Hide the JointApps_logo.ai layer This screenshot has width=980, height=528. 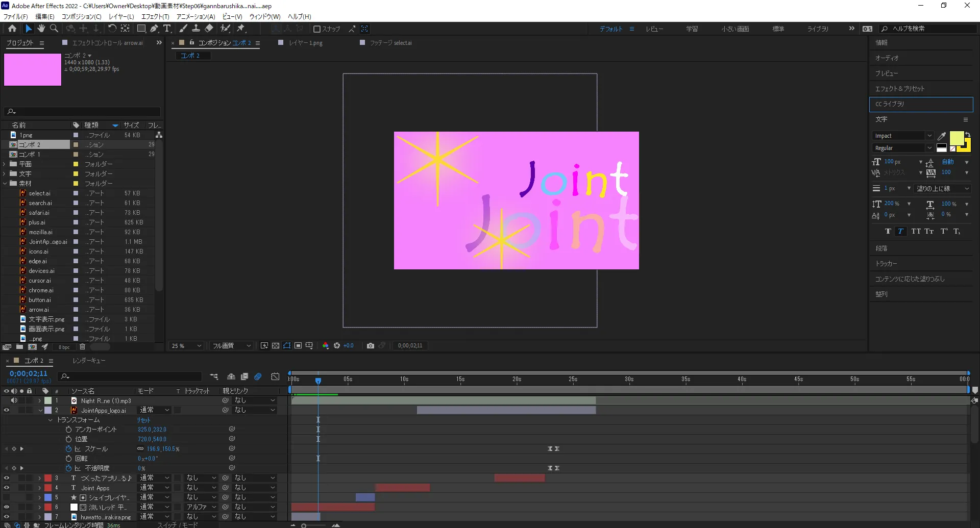[x=7, y=410]
